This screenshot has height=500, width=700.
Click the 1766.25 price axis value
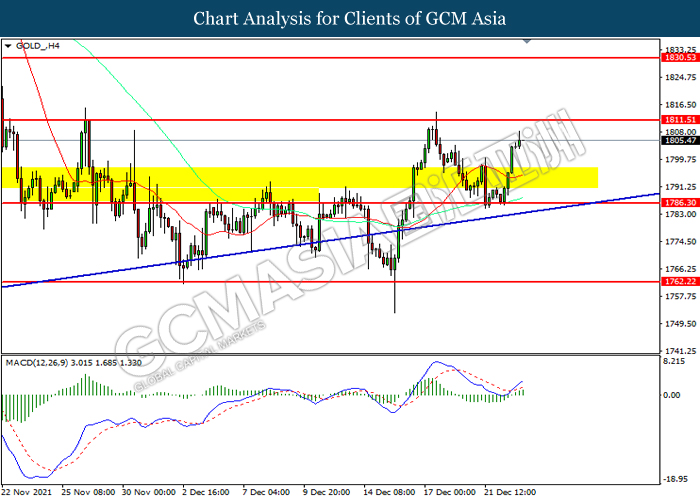tap(680, 269)
